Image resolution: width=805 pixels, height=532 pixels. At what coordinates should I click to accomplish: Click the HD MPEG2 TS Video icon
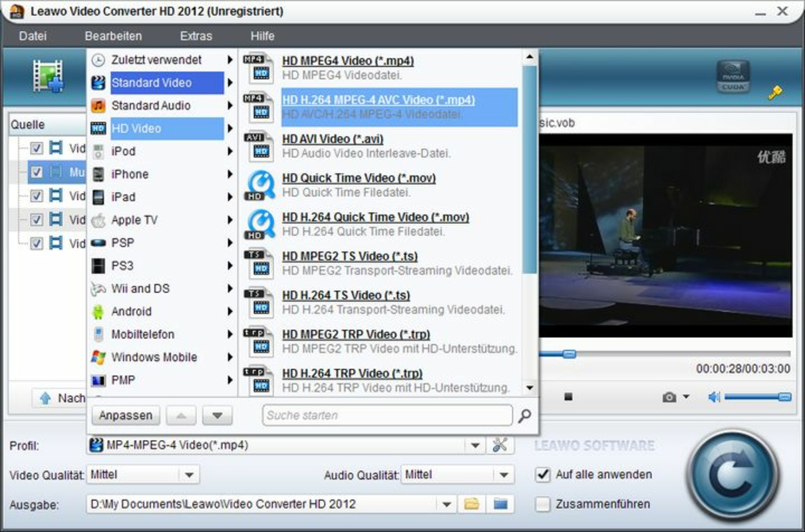click(x=259, y=263)
